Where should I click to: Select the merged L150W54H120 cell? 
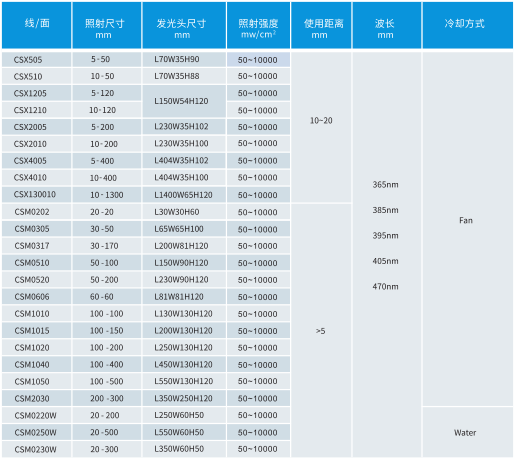pos(184,101)
